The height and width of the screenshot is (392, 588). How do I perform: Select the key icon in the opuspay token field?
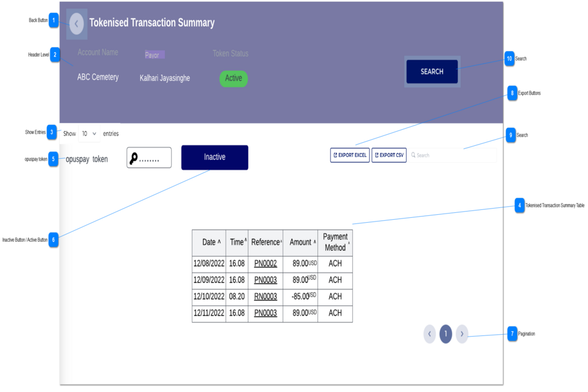click(134, 158)
